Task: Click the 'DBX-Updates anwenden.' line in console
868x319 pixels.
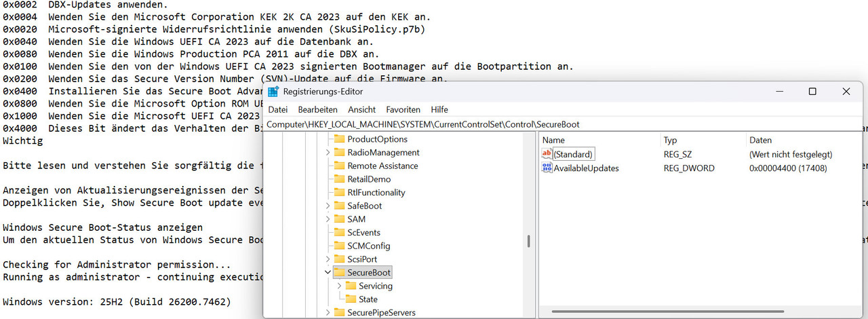Action: tap(87, 4)
